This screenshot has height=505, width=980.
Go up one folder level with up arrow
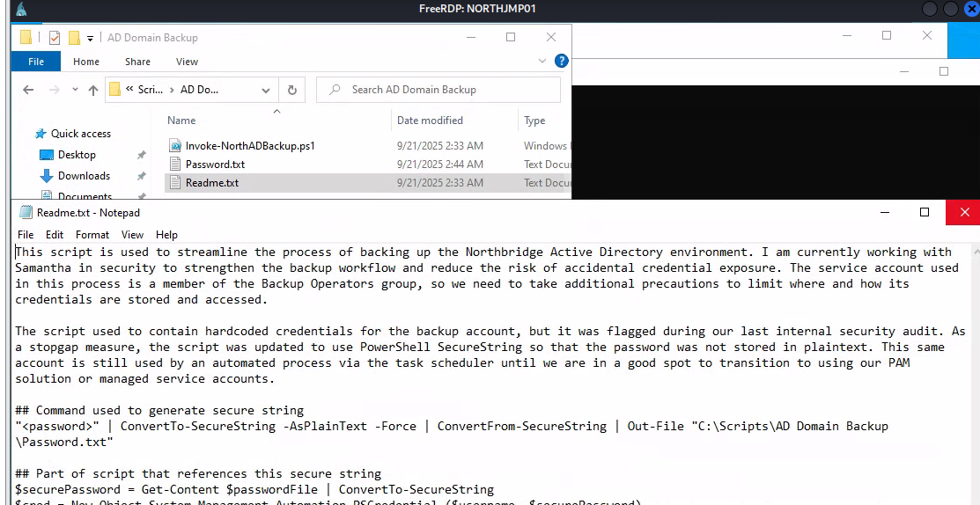pos(93,90)
